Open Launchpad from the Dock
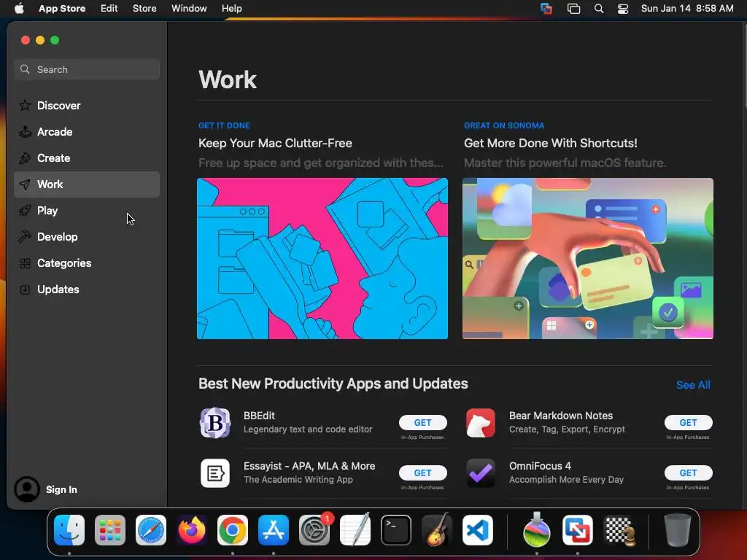The image size is (747, 560). point(110,530)
